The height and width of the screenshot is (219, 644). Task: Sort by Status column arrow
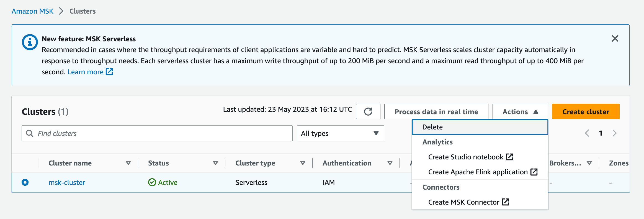tap(215, 163)
